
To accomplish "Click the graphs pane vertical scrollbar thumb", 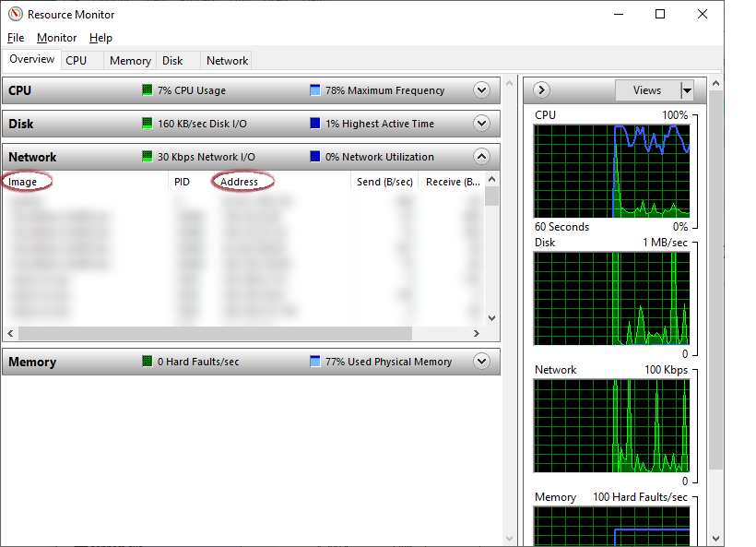I will click(x=716, y=279).
